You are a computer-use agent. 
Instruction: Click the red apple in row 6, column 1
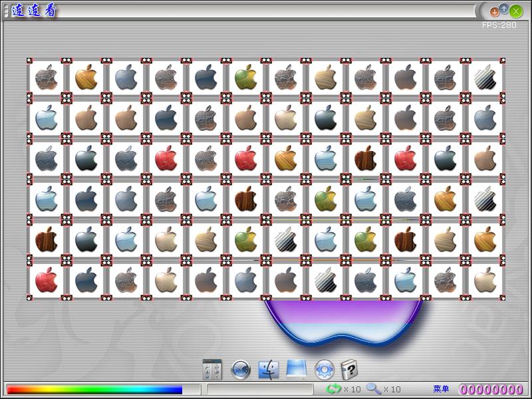[46, 280]
